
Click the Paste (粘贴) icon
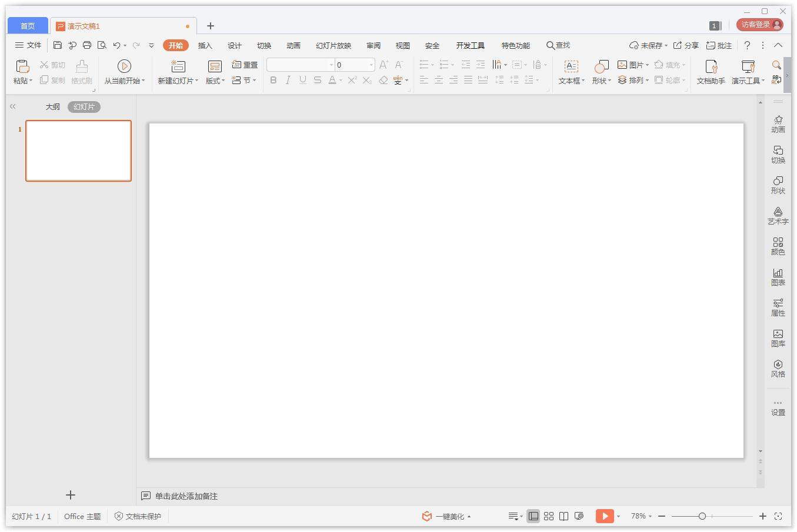22,66
